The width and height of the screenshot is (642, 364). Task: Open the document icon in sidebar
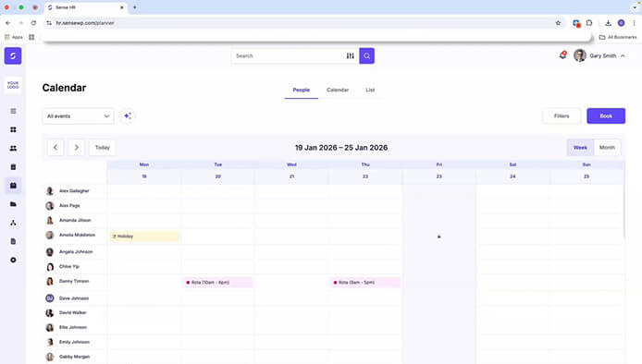click(x=13, y=241)
